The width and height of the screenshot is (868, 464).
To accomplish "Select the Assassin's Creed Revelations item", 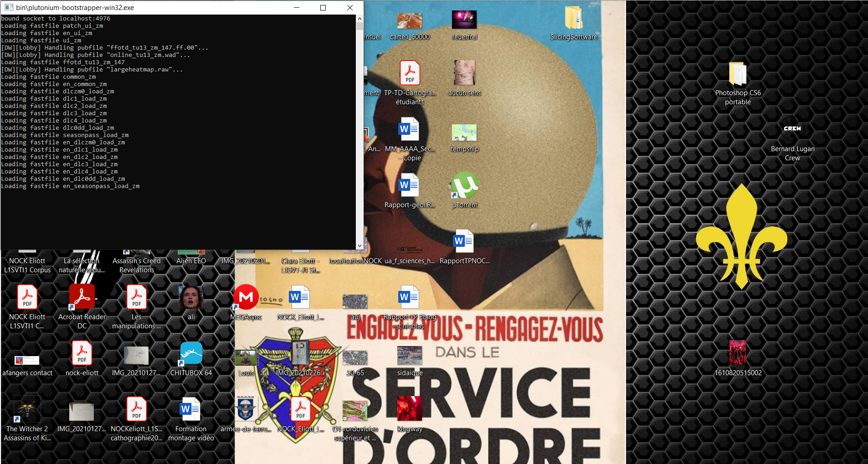I will (x=137, y=265).
